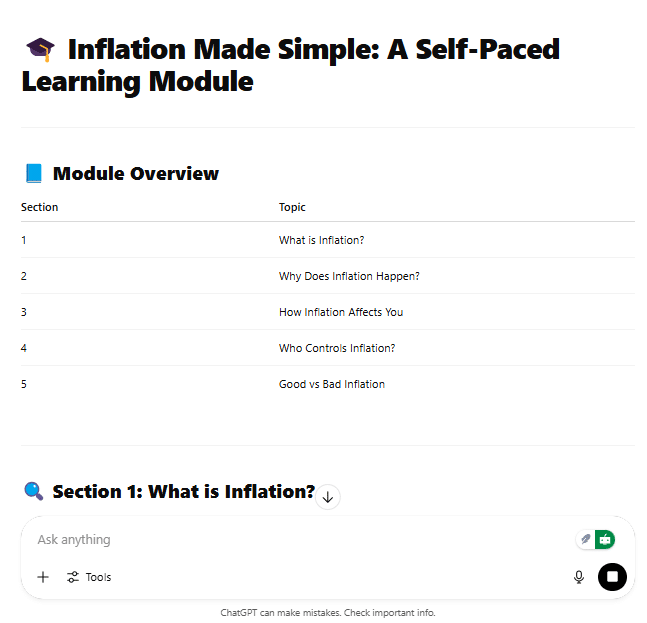Image resolution: width=647 pixels, height=623 pixels.
Task: Jump to bottom using the down arrow button
Action: coord(328,497)
